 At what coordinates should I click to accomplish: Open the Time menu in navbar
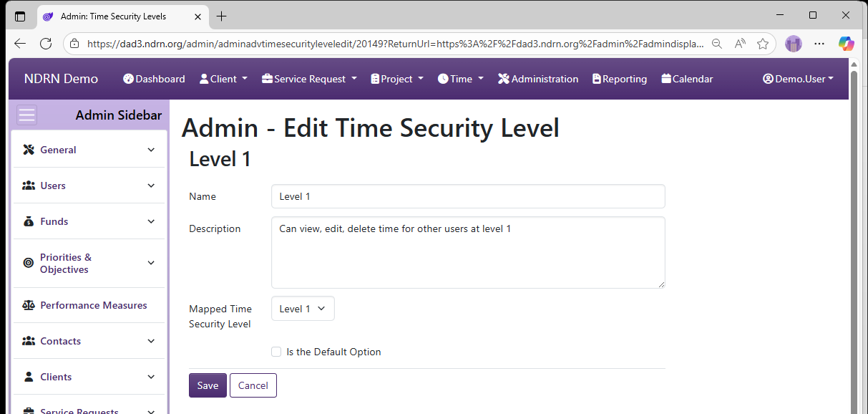(x=461, y=79)
